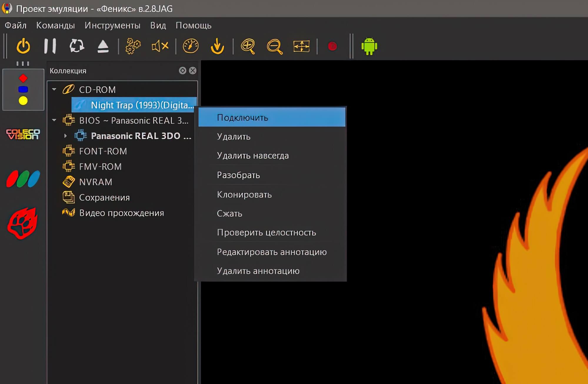This screenshot has height=384, width=588.
Task: Click the reset cycle arrows icon
Action: (x=77, y=46)
